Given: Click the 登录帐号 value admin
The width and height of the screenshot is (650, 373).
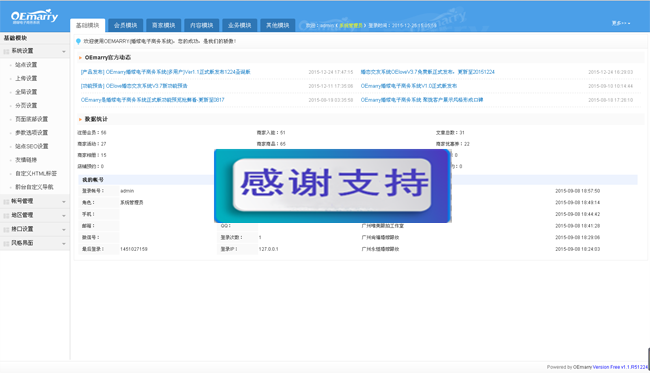Looking at the screenshot, I should click(127, 191).
